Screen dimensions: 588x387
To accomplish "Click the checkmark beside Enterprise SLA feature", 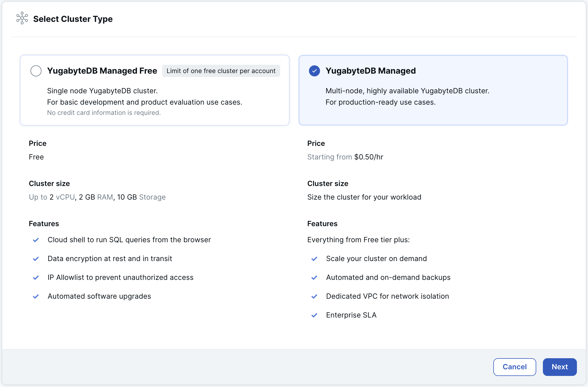I will 314,315.
